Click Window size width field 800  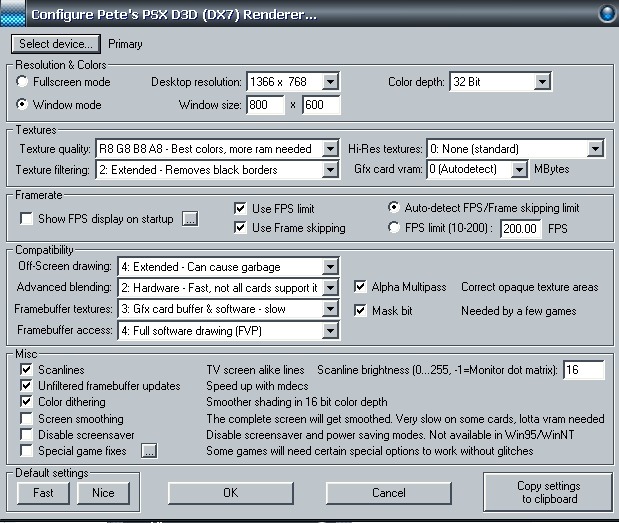[x=265, y=105]
